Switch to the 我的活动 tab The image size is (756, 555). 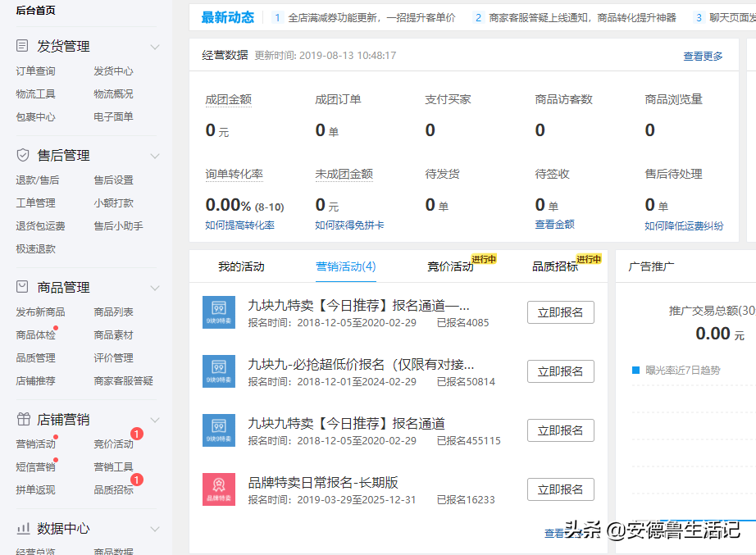[x=241, y=266]
